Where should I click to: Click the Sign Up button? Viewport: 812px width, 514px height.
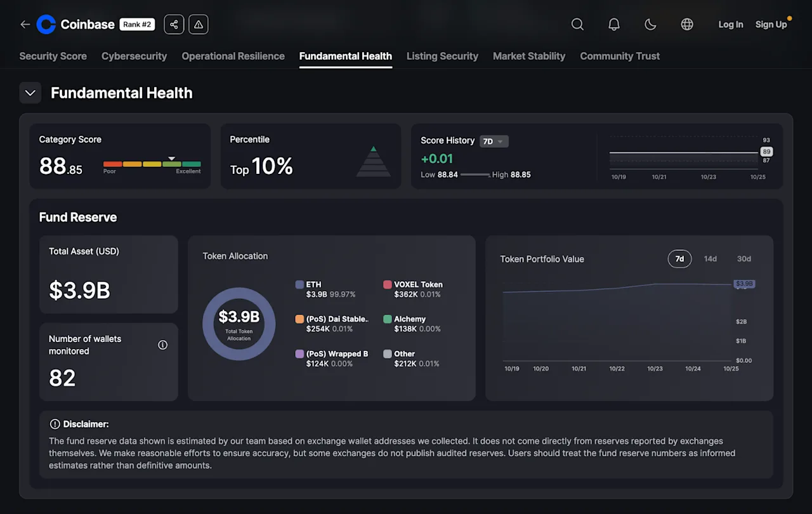click(x=771, y=25)
